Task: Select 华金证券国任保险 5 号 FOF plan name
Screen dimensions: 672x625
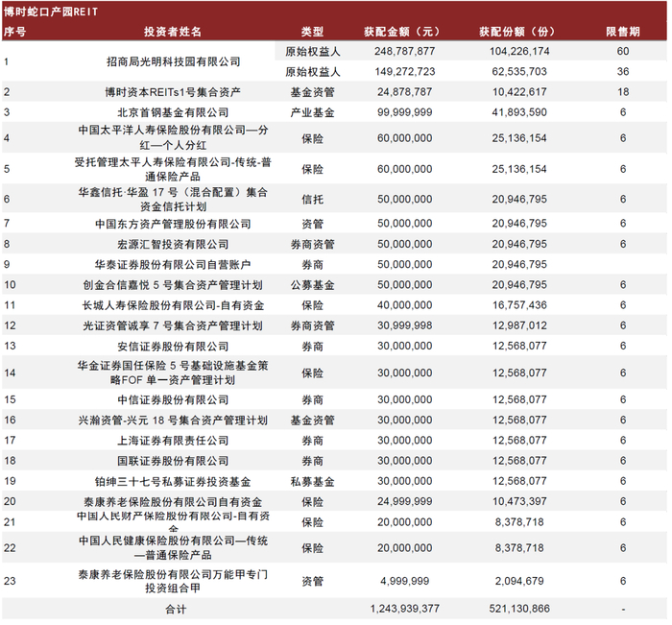Action: pos(173,373)
